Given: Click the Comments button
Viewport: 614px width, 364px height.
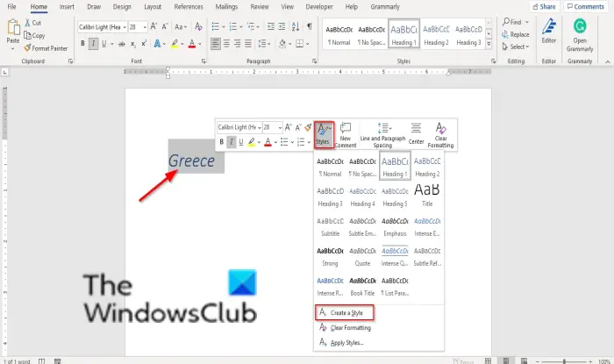Looking at the screenshot, I should pyautogui.click(x=586, y=7).
